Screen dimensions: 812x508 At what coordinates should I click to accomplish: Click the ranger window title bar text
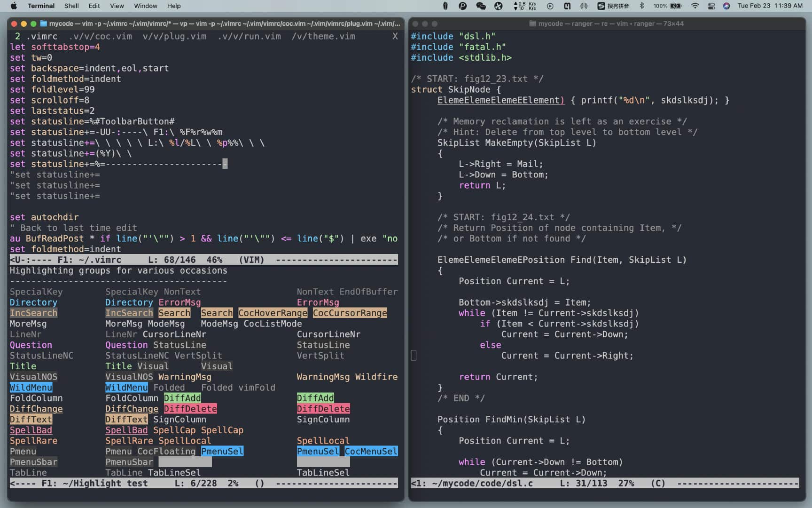[611, 24]
